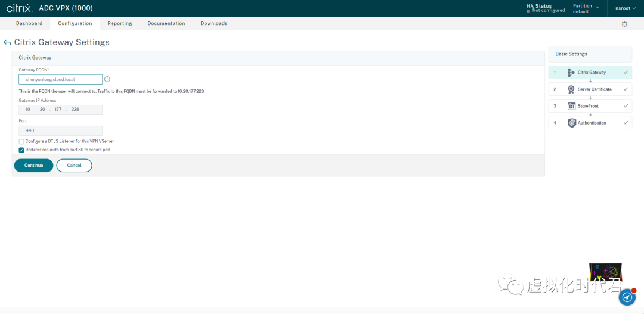This screenshot has height=314, width=644.
Task: Click the Citrix Gateway step icon
Action: point(571,73)
